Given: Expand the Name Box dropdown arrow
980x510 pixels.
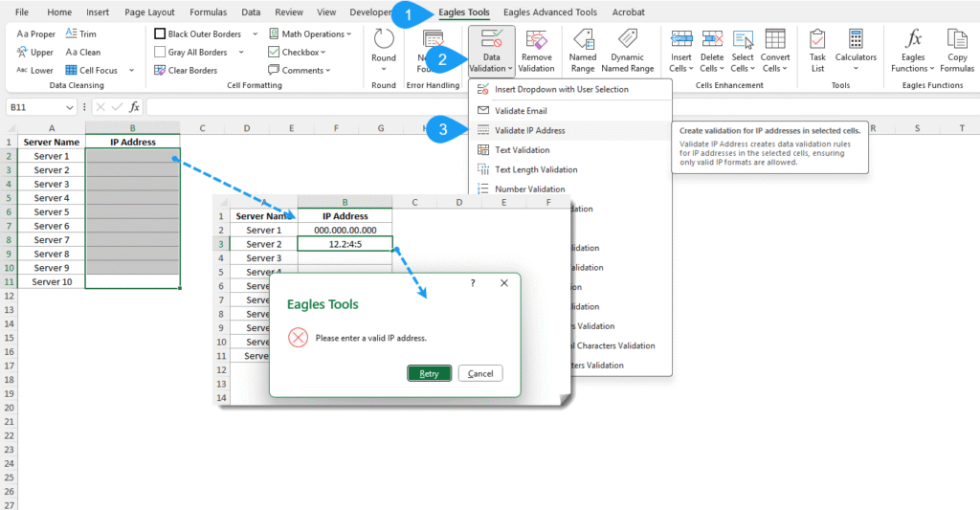Looking at the screenshot, I should (69, 107).
